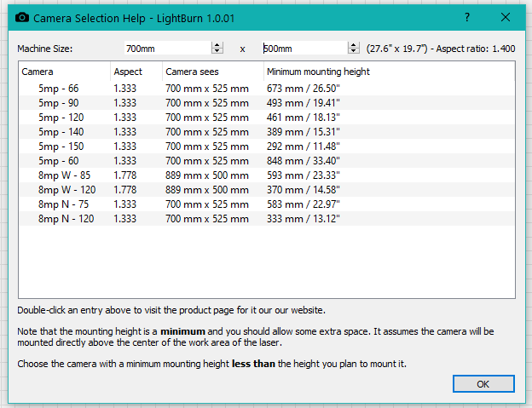Click the 292 mm / 11.48" height value
This screenshot has height=408, width=532.
tap(303, 147)
